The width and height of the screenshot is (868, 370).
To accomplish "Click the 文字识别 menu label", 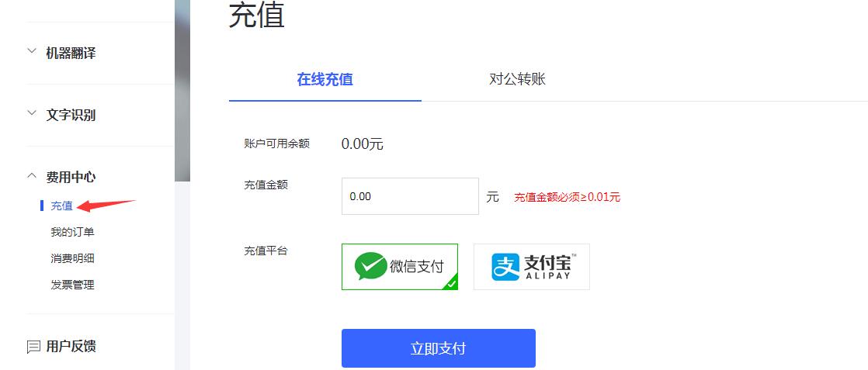I will click(71, 115).
